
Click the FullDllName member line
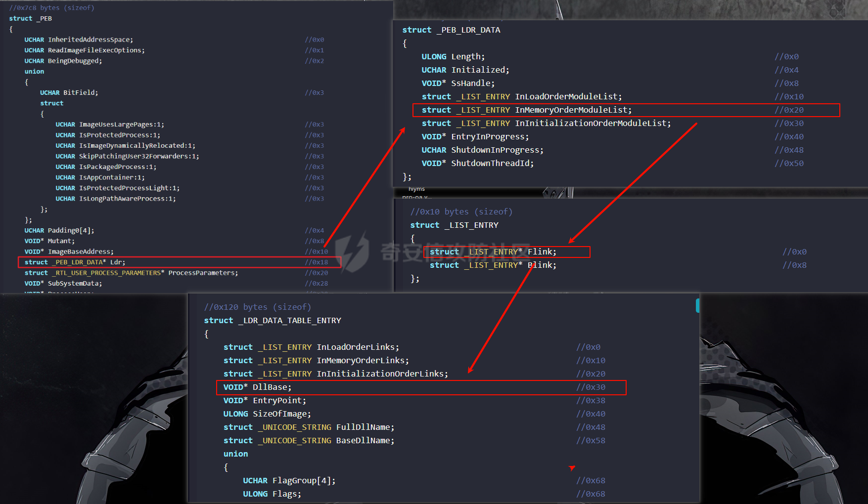click(309, 427)
